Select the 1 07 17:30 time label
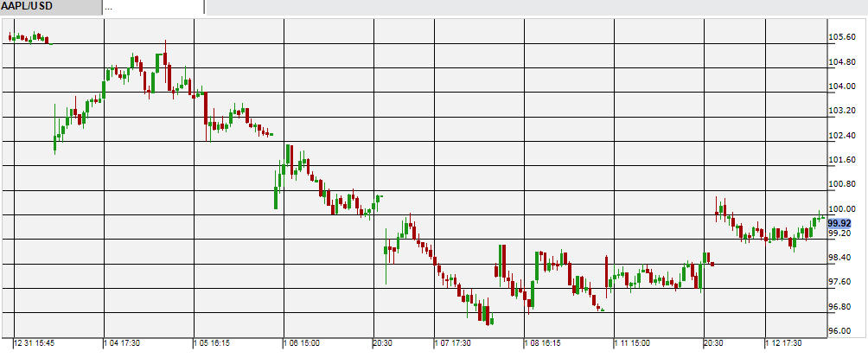Viewport: 868px width, 358px height. [x=453, y=343]
